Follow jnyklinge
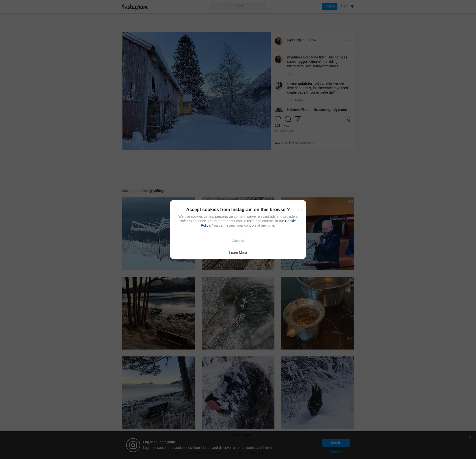Viewport: 476px width, 459px height. (x=311, y=40)
